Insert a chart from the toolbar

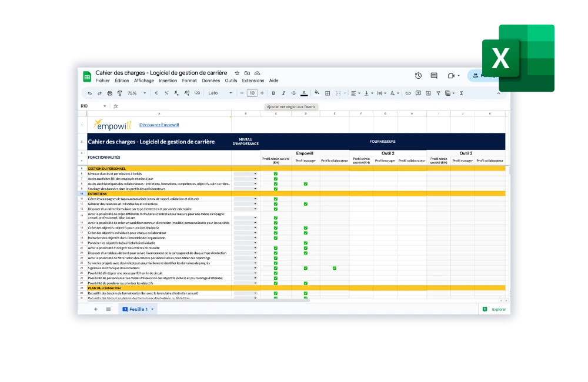[428, 93]
